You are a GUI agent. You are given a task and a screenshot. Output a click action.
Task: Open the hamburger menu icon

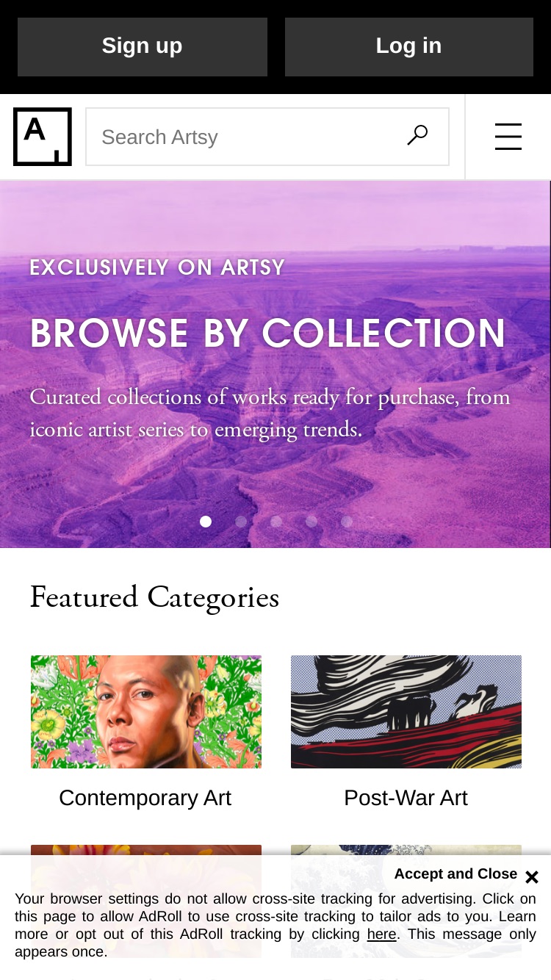pyautogui.click(x=508, y=137)
